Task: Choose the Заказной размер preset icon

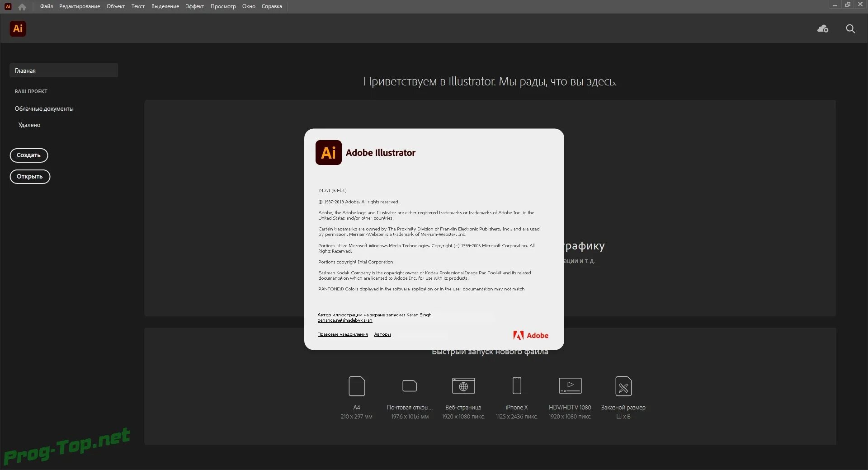Action: [623, 386]
